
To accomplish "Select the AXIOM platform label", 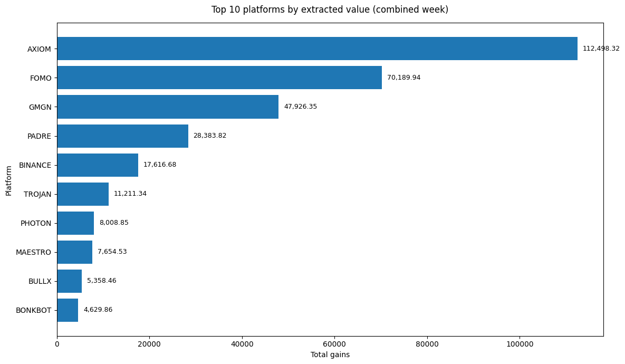I will pos(39,49).
